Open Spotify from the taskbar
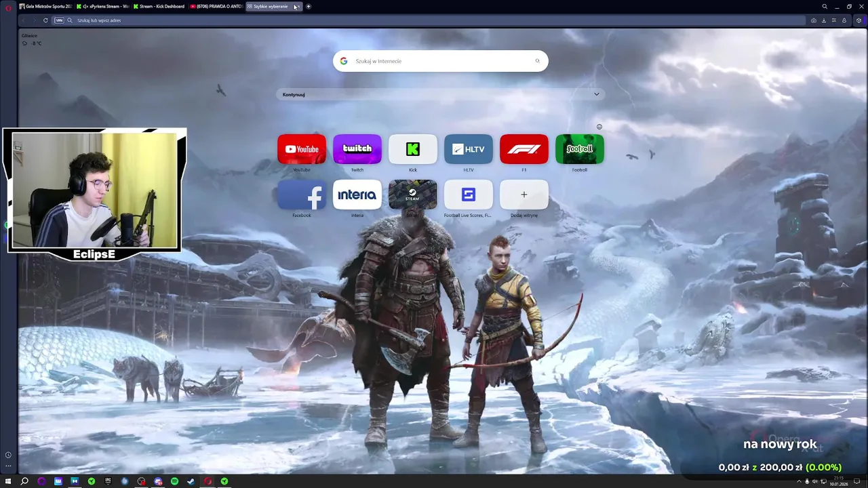The width and height of the screenshot is (868, 488). tap(174, 481)
